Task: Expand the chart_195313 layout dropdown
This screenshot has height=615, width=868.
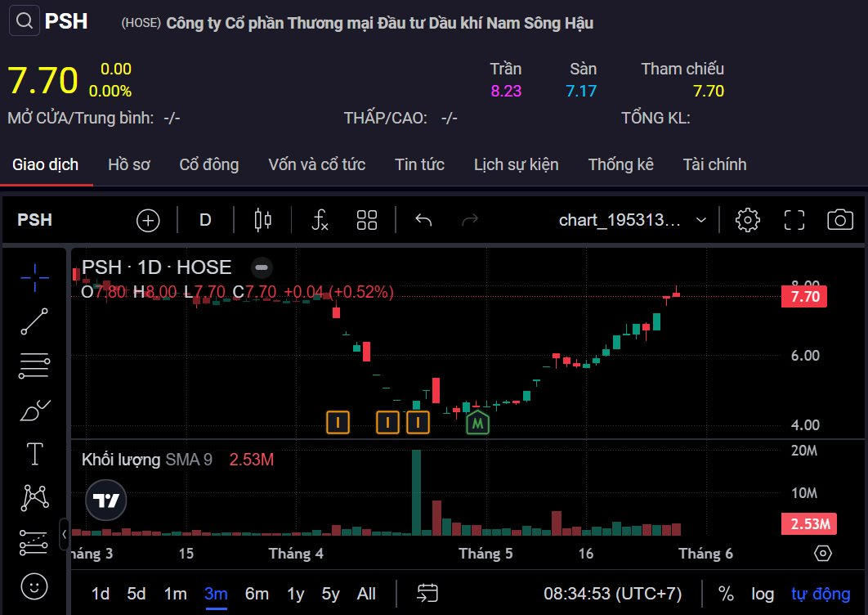Action: (700, 220)
